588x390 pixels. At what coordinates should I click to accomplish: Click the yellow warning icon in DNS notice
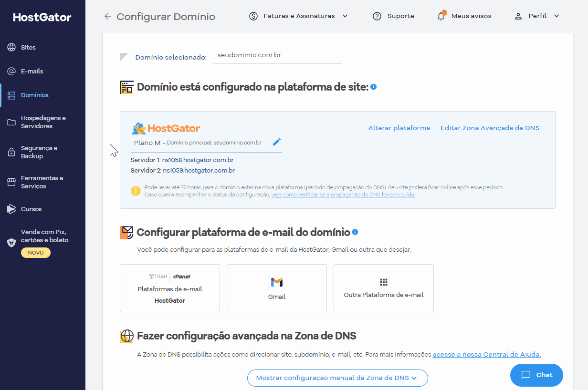[x=136, y=191]
